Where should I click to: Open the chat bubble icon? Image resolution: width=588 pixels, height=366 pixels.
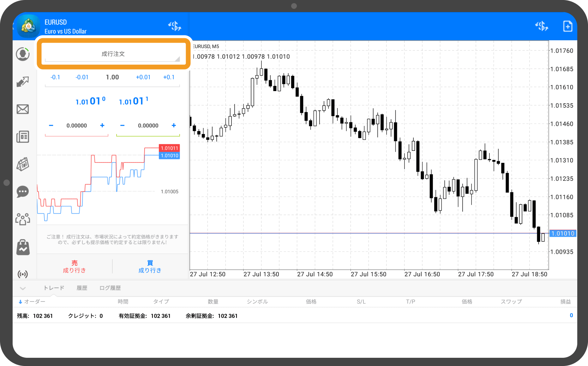(23, 192)
